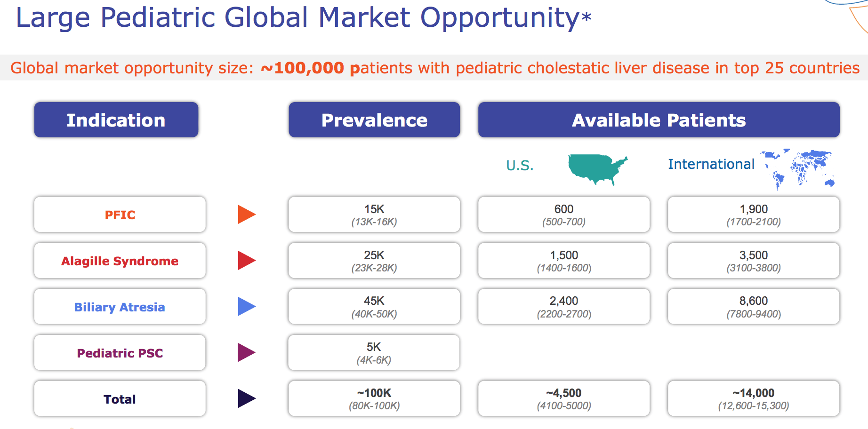Click the Available Patients header
The image size is (868, 429).
point(659,120)
